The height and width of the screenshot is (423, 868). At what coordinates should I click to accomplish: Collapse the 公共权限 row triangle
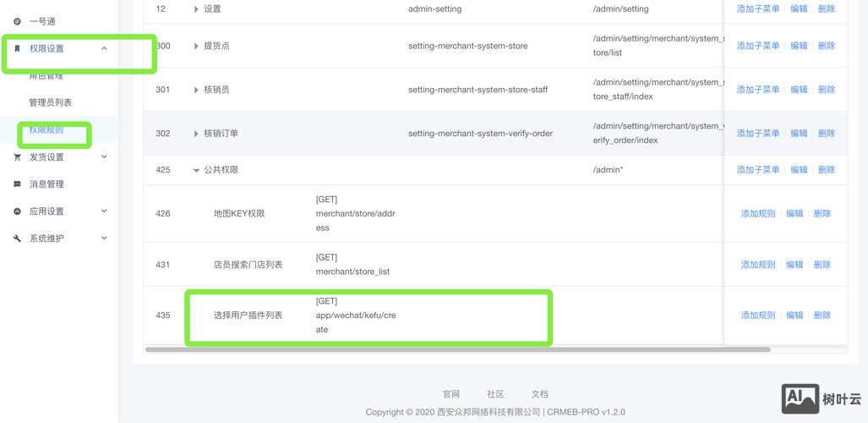[196, 170]
